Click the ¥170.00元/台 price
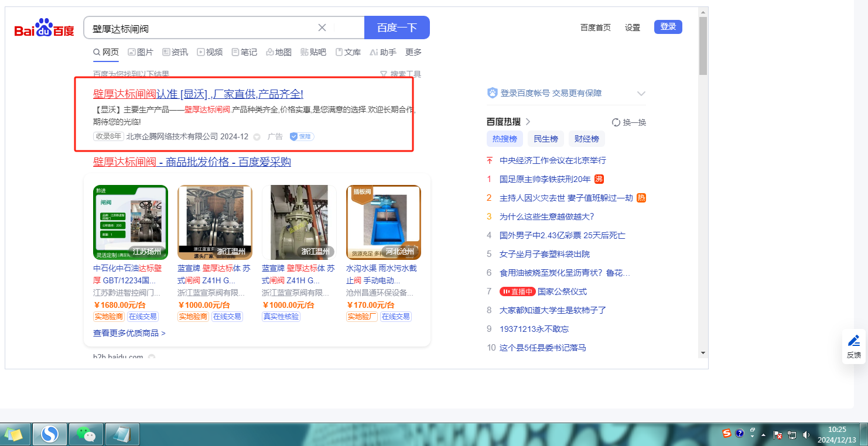 (x=370, y=305)
